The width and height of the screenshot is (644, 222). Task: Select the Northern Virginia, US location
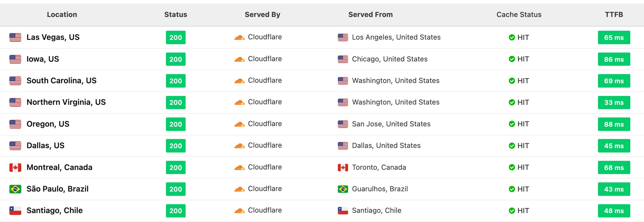pos(66,102)
